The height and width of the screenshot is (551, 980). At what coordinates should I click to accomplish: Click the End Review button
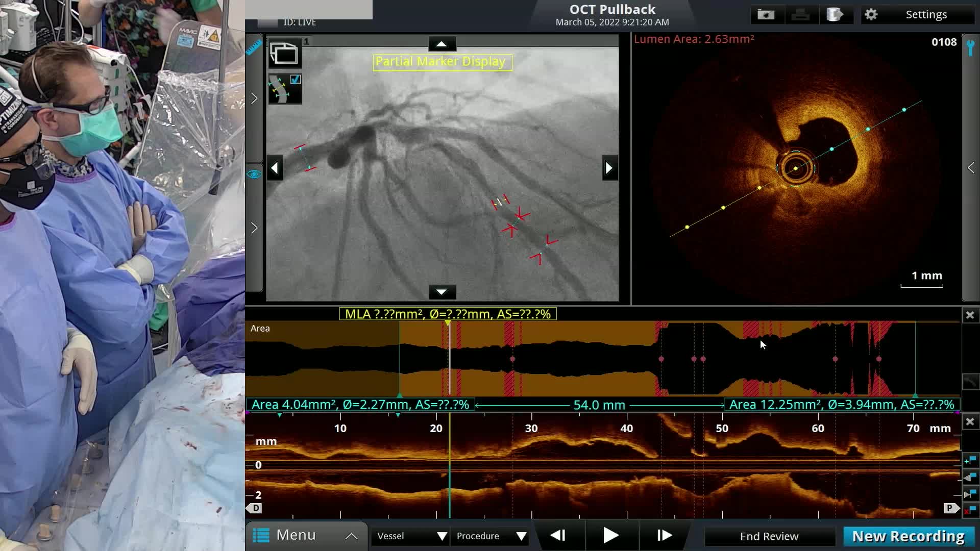click(x=769, y=536)
